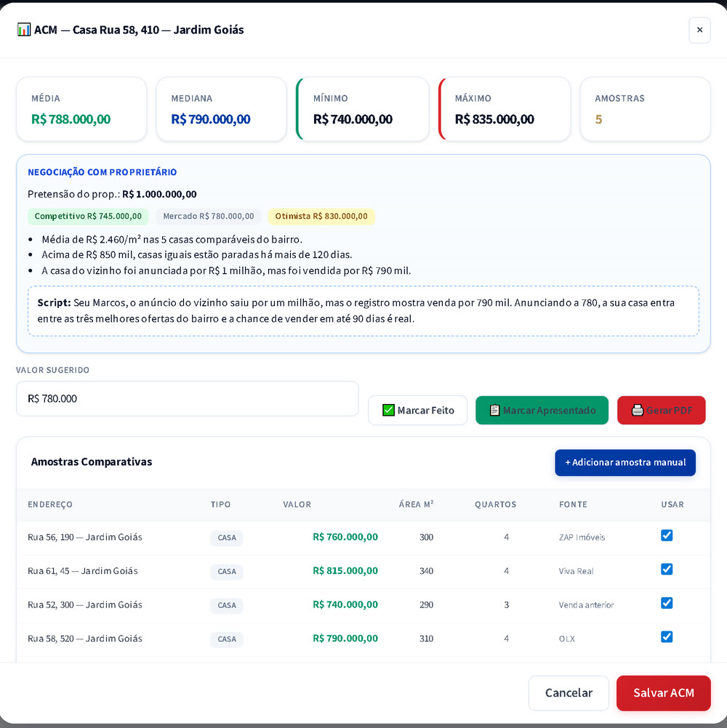Click address Rua 52, 300 — Jardim Goiás
Image resolution: width=727 pixels, height=728 pixels.
point(85,605)
